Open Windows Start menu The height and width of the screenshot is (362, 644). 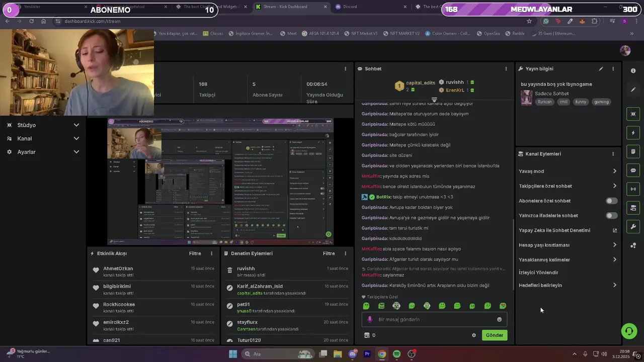[233, 354]
